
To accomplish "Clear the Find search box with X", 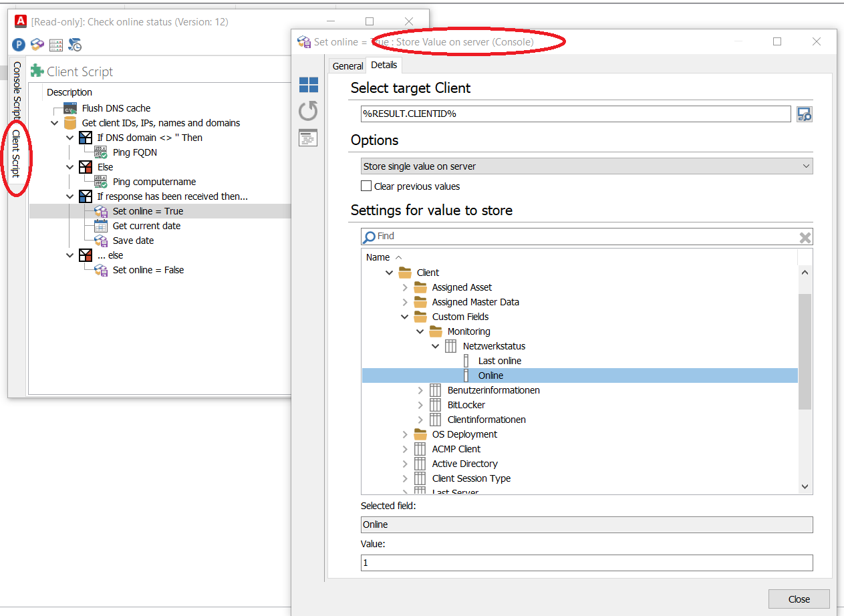I will pos(805,237).
